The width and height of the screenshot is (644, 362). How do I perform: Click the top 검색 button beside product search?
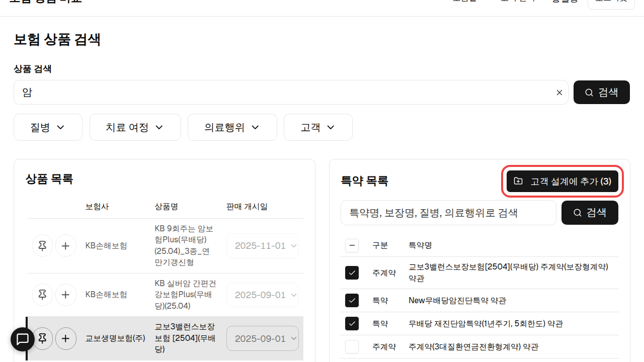coord(602,93)
